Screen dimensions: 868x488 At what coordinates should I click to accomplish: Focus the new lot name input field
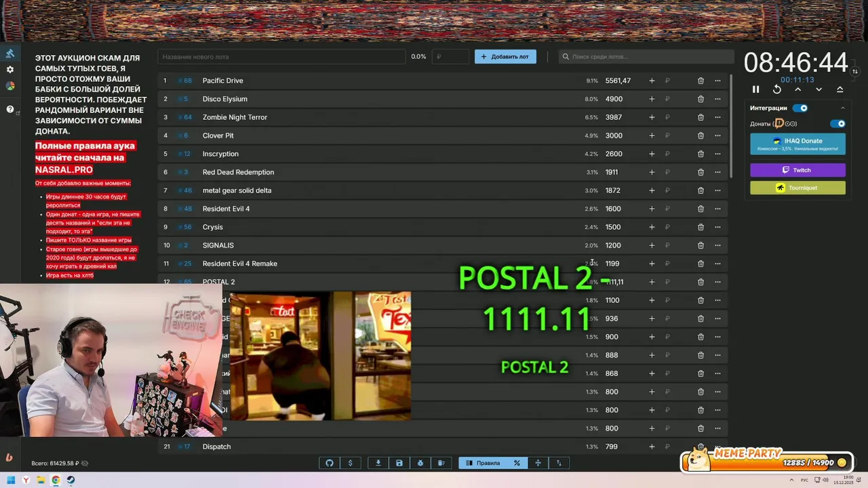tap(282, 57)
